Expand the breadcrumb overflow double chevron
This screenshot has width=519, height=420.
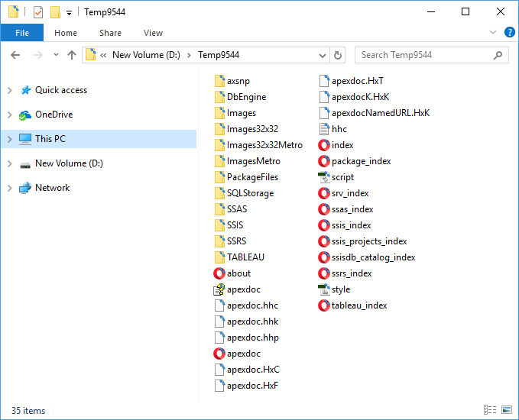pos(103,55)
